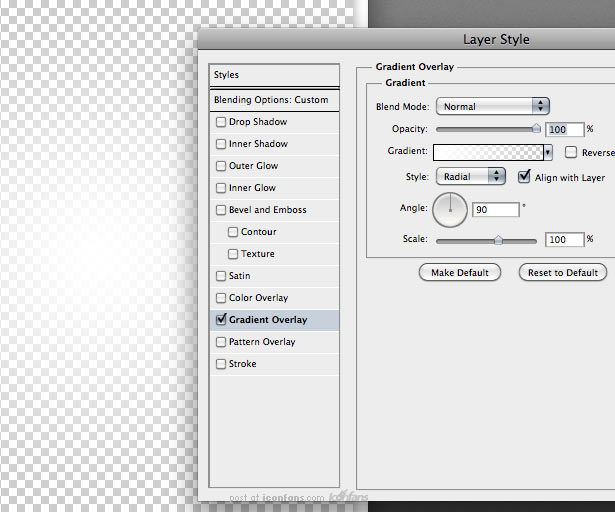
Task: Enable Bevel and Emboss checkbox
Action: coord(221,210)
